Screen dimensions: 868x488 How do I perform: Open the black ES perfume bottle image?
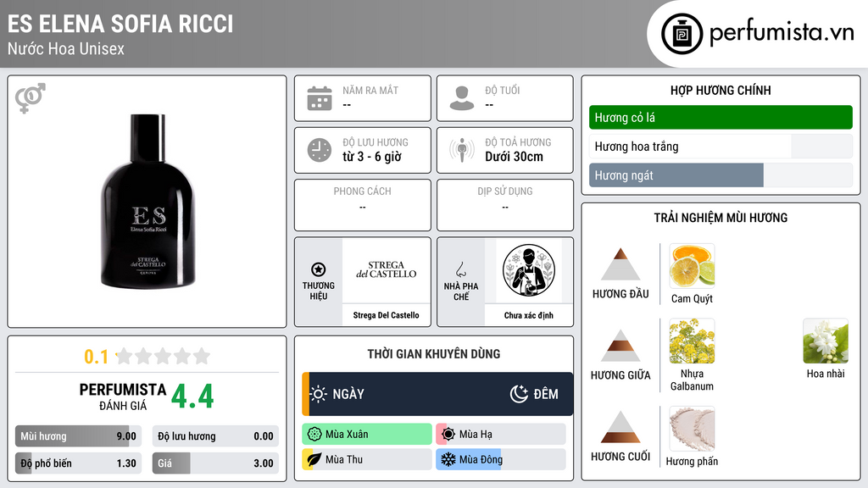click(x=147, y=202)
